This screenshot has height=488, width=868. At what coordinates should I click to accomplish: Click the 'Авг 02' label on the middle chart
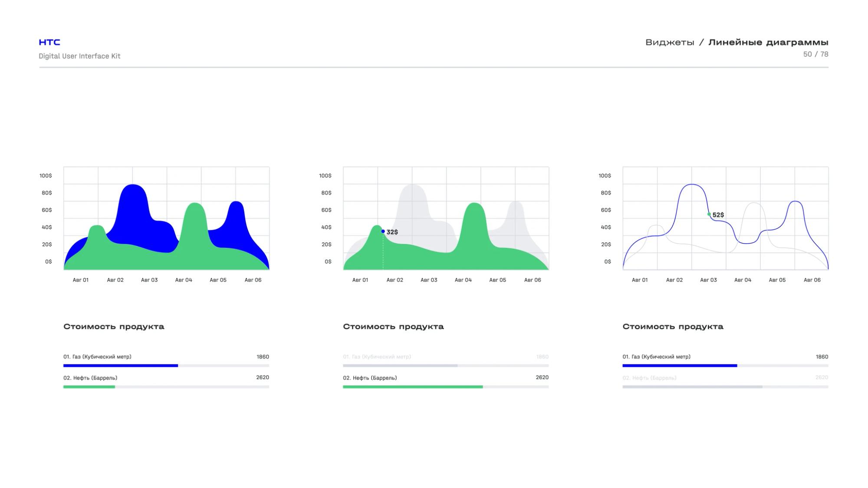[395, 280]
